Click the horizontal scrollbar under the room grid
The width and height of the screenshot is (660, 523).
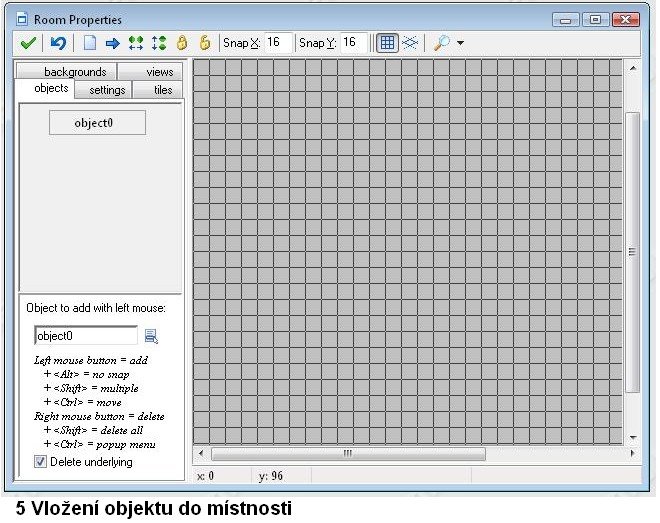click(347, 453)
